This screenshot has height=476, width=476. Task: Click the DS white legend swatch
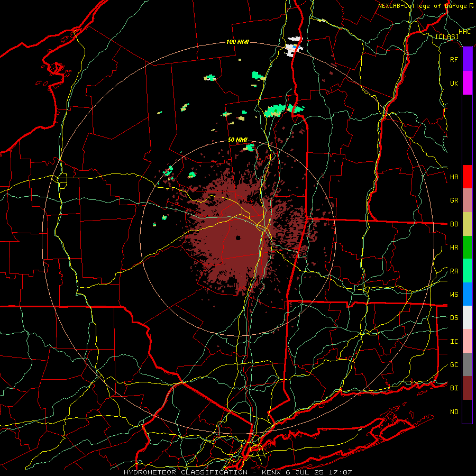pos(467,317)
